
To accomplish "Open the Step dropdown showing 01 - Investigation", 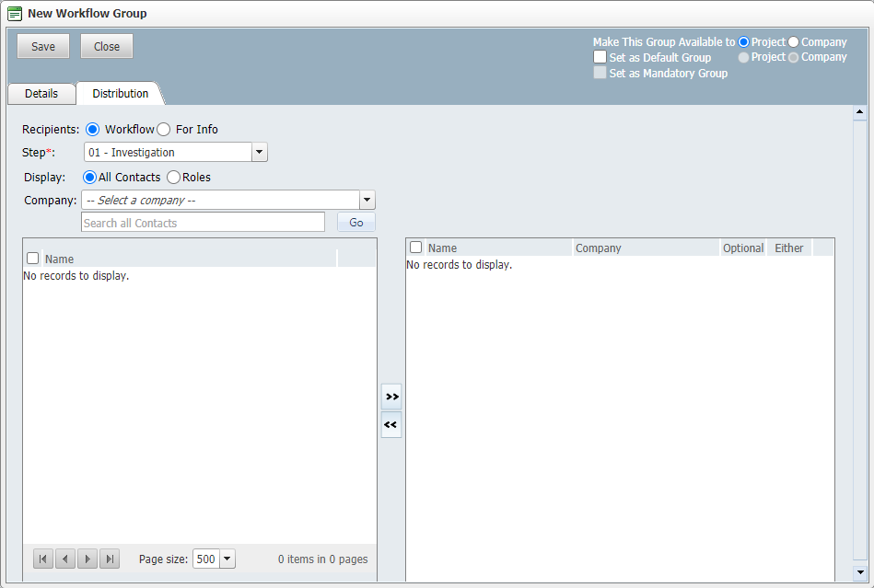I will pos(259,152).
